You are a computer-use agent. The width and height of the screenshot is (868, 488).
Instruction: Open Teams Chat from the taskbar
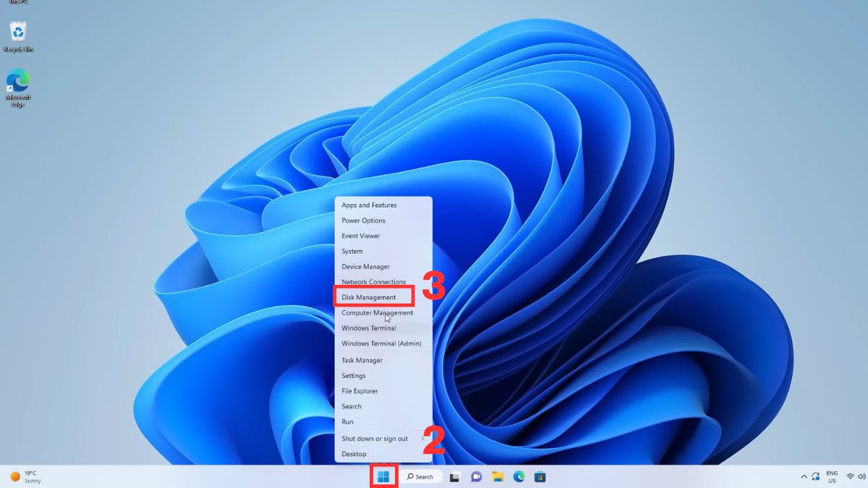pyautogui.click(x=476, y=476)
